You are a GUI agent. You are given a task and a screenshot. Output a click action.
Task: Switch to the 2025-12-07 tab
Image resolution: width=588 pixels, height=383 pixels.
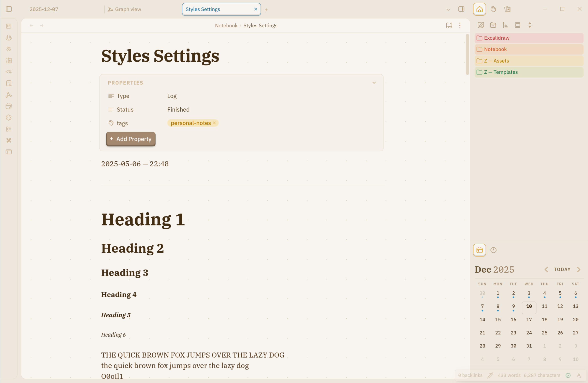(x=44, y=9)
